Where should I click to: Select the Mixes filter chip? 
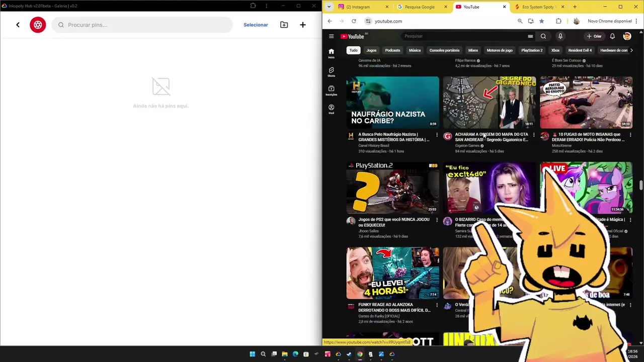click(x=473, y=50)
